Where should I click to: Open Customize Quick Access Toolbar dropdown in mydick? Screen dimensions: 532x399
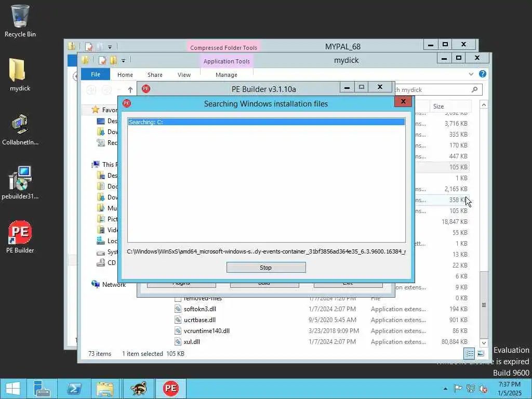123,60
